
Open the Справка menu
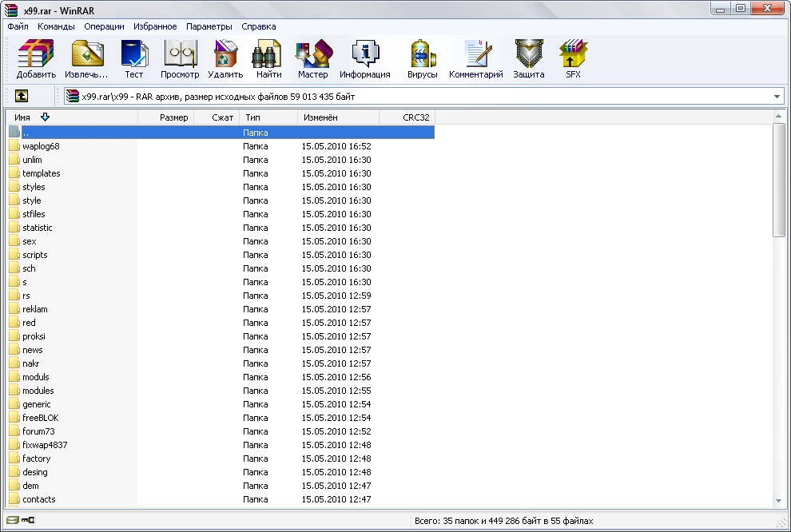[x=258, y=26]
